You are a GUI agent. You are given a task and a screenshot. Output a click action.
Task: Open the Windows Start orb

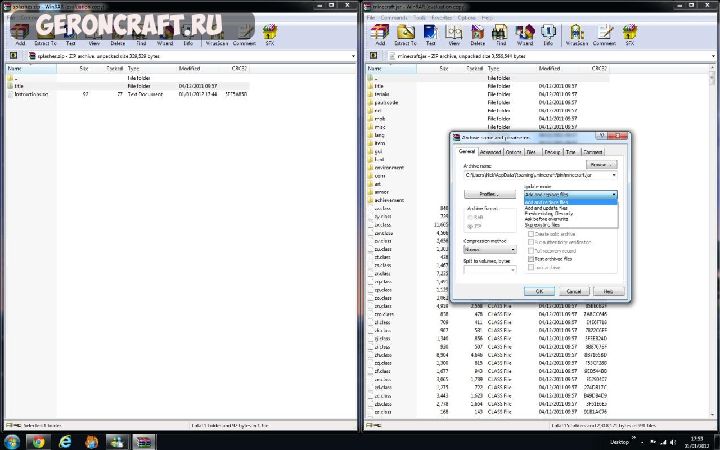click(11, 441)
